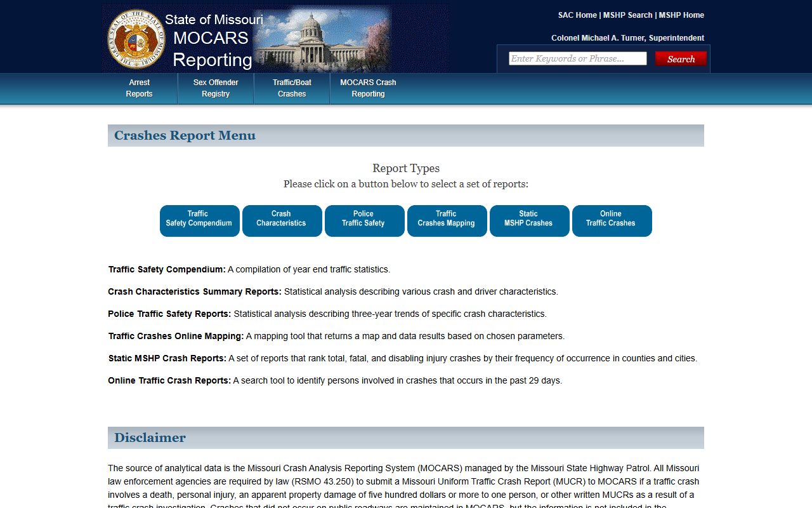Image resolution: width=812 pixels, height=508 pixels.
Task: Click 'Police Traffic Safety Reports:' label
Action: (169, 314)
